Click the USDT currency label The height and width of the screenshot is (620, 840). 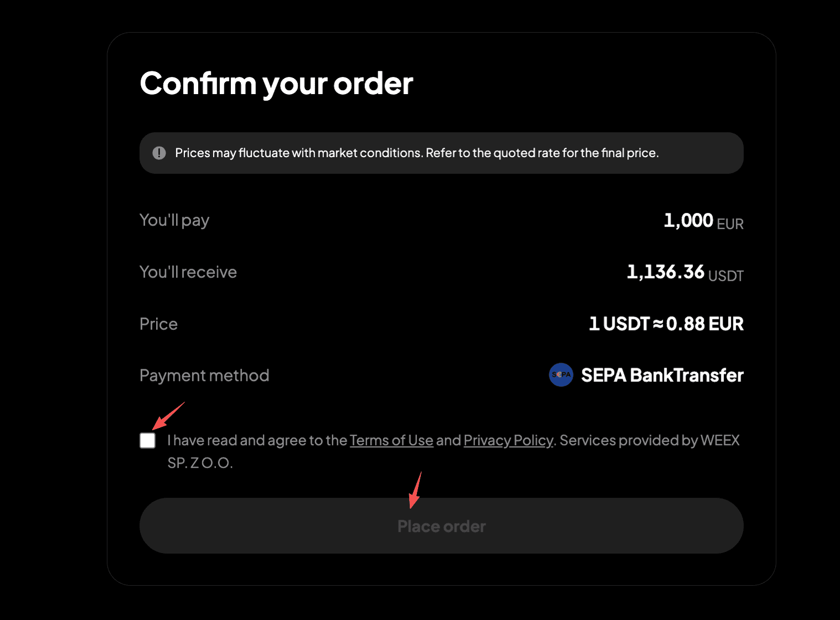(725, 276)
